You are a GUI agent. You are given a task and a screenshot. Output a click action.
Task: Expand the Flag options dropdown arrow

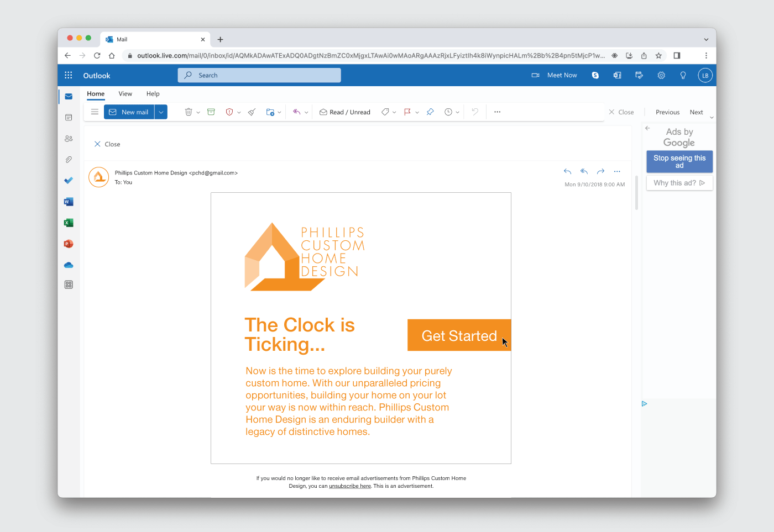pyautogui.click(x=417, y=112)
